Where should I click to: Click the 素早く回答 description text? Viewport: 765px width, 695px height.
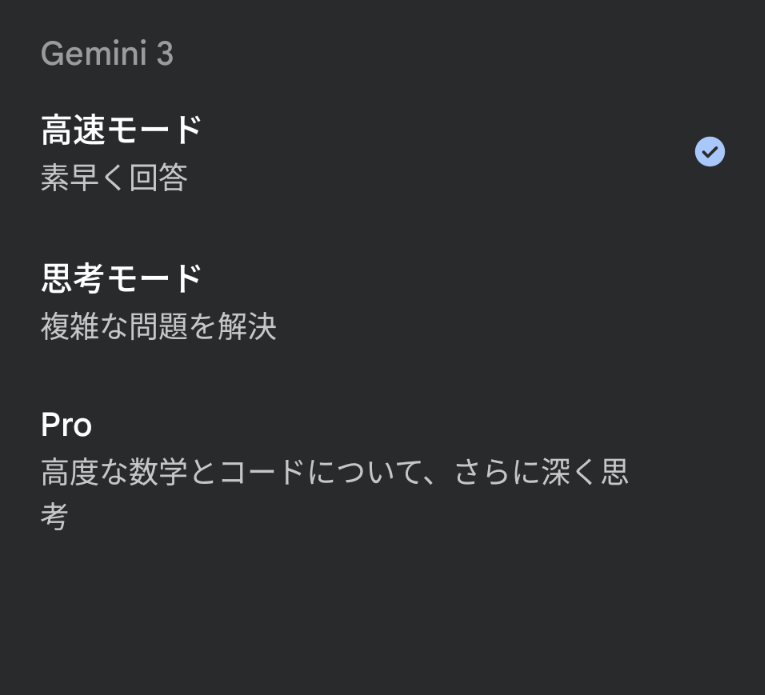[114, 178]
